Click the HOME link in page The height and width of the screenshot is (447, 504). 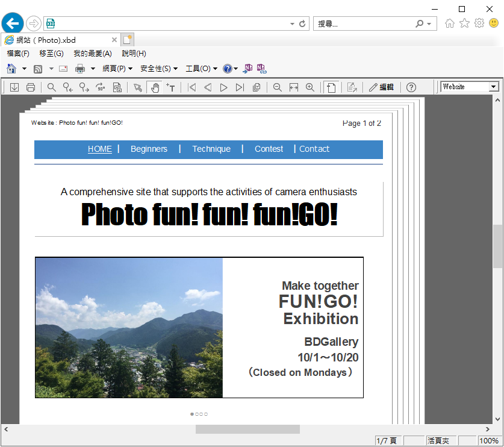point(99,149)
